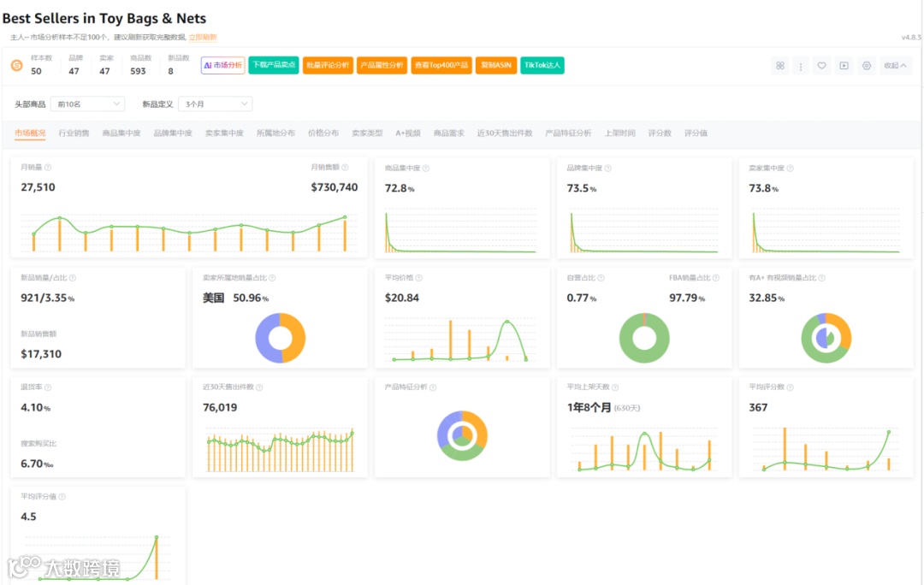
Task: Switch to the A+视频 tab
Action: pyautogui.click(x=408, y=133)
